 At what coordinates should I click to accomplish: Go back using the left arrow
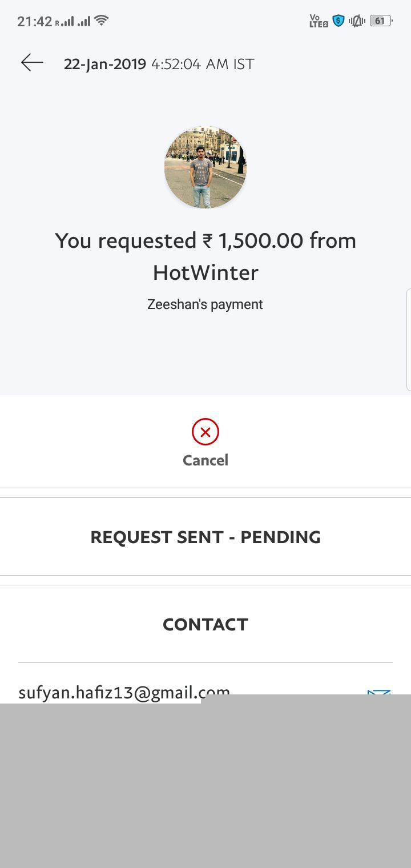[32, 63]
